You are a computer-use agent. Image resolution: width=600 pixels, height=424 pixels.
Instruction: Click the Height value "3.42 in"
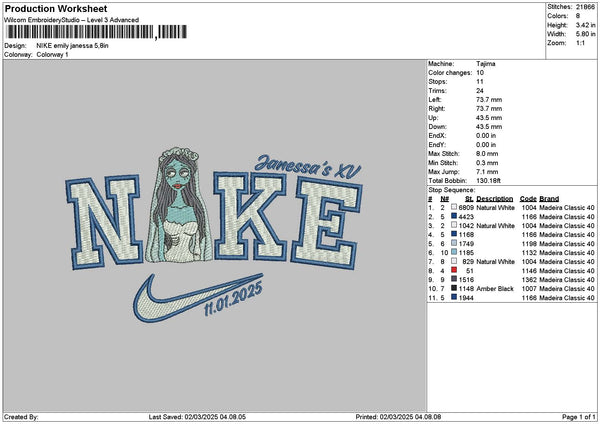(585, 25)
